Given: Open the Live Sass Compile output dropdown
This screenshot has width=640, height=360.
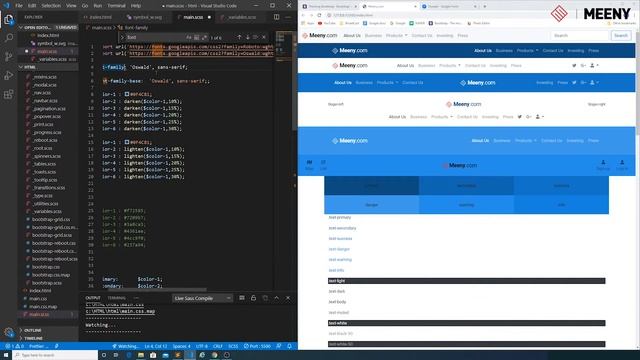Looking at the screenshot, I should point(202,298).
